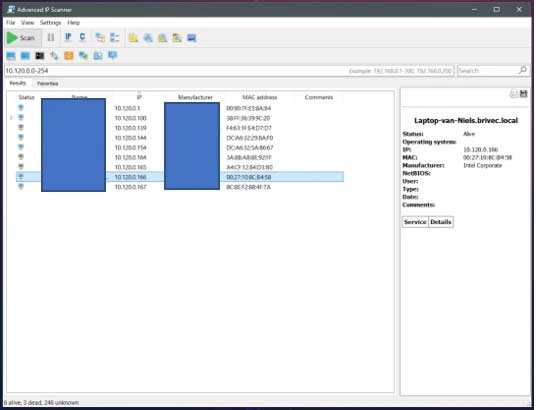Click the IP toolbar icon
Screen dimensions: 536x410
click(x=68, y=37)
